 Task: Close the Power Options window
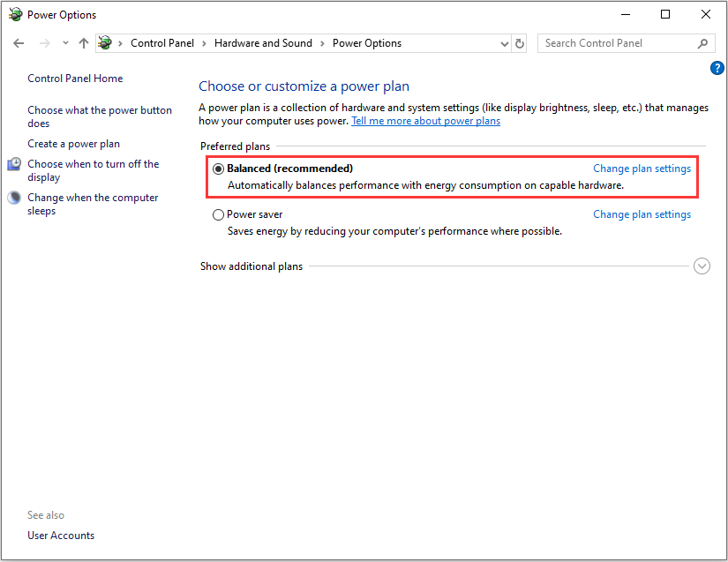[706, 14]
